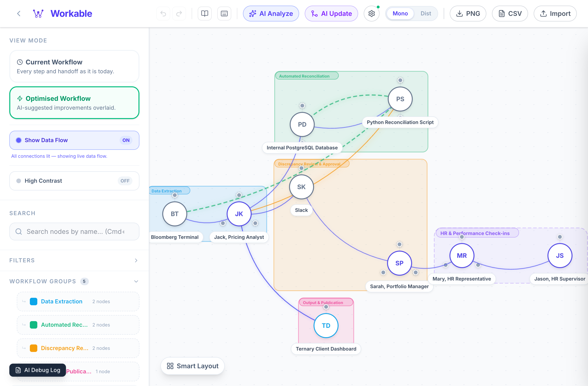Open the settings gear icon
The image size is (588, 386).
tap(371, 14)
